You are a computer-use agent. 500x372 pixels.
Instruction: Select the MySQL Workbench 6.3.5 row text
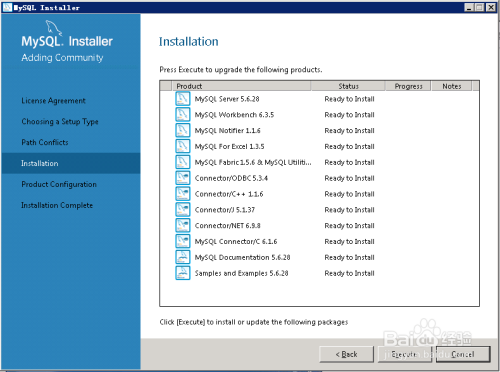(x=234, y=115)
